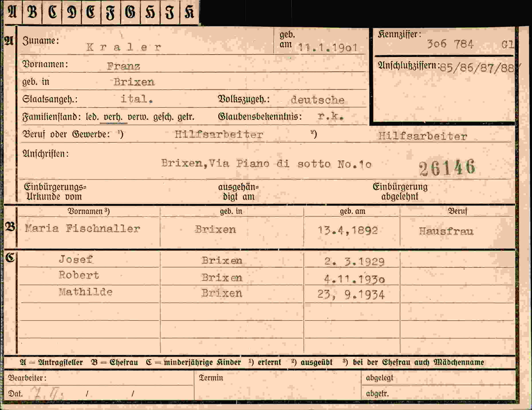Click the address 'Brixen, Via Piano di sotto No.10'
Viewport: 532px width, 410px height.
pyautogui.click(x=266, y=164)
